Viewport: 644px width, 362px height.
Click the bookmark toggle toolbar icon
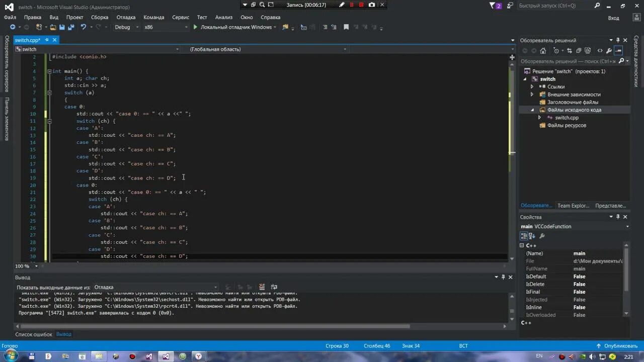point(346,27)
